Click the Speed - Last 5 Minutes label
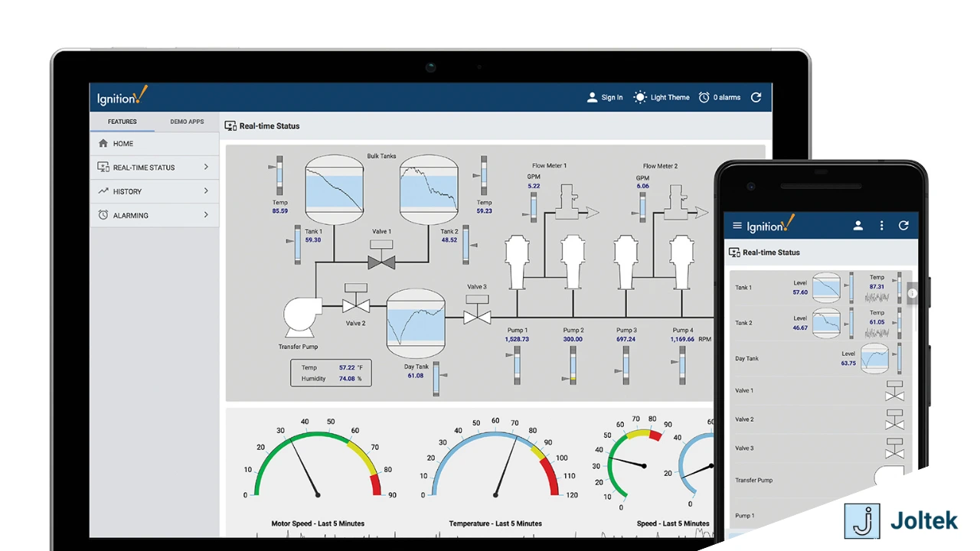Viewport: 980px width, 551px height. (673, 523)
